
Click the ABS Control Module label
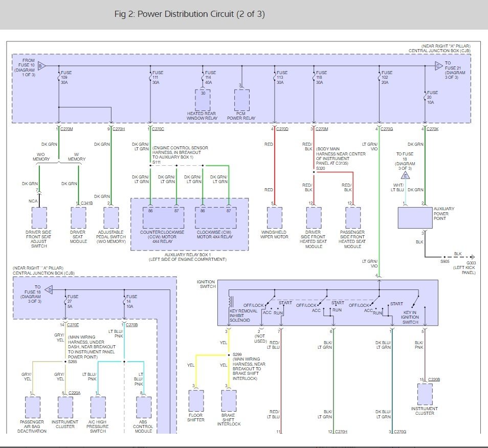[143, 427]
